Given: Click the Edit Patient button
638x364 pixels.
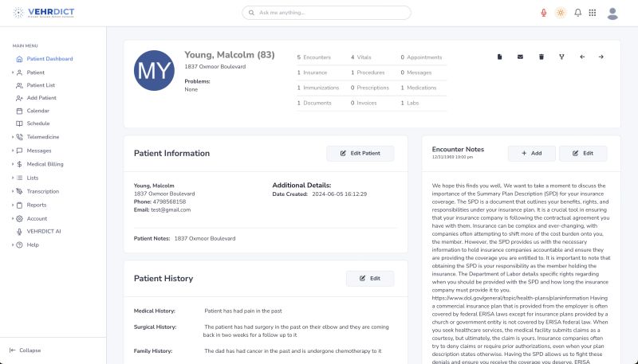Looking at the screenshot, I should point(360,153).
